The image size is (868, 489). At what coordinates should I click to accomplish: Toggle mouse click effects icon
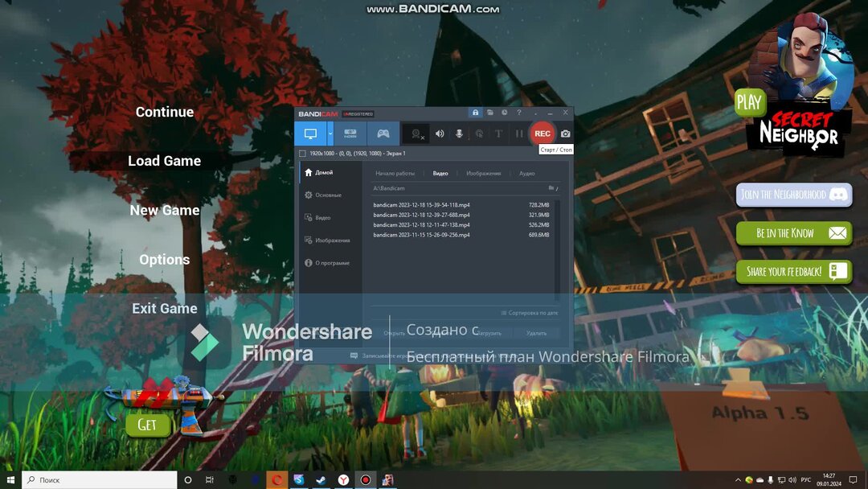click(479, 134)
